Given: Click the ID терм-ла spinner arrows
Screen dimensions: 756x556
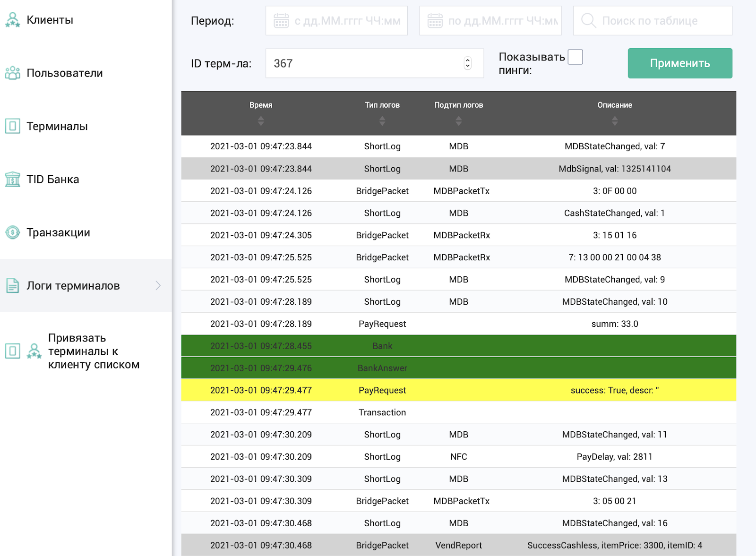Looking at the screenshot, I should click(468, 63).
